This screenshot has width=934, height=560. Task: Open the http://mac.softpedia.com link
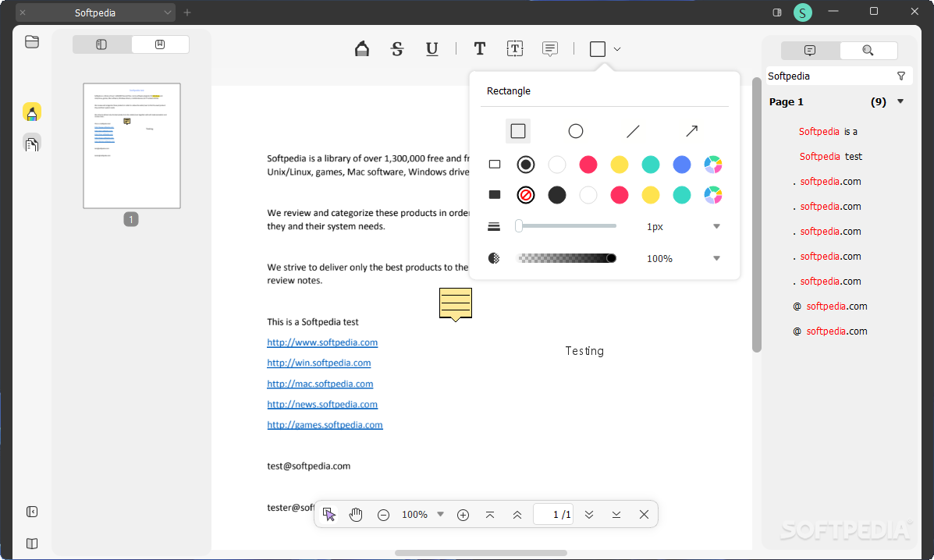pos(320,384)
